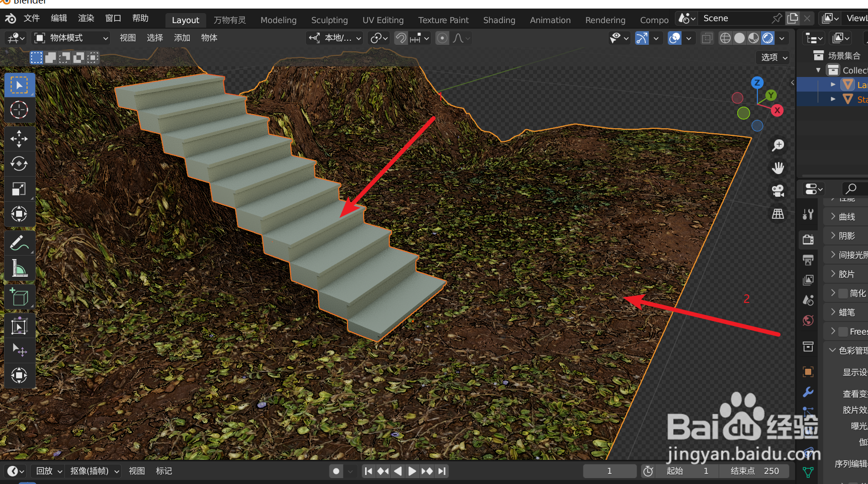868x484 pixels.
Task: Click the green Y axis on the navigation gizmo
Action: pyautogui.click(x=771, y=95)
